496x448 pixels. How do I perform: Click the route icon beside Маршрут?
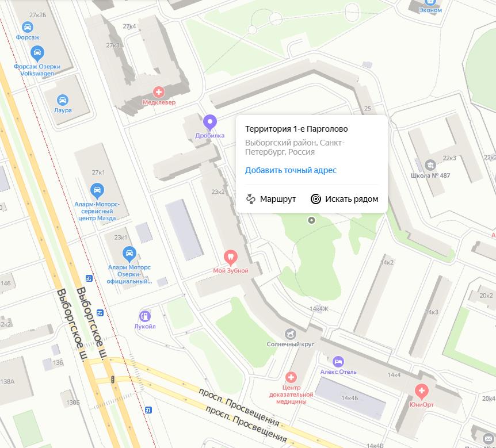click(x=250, y=199)
